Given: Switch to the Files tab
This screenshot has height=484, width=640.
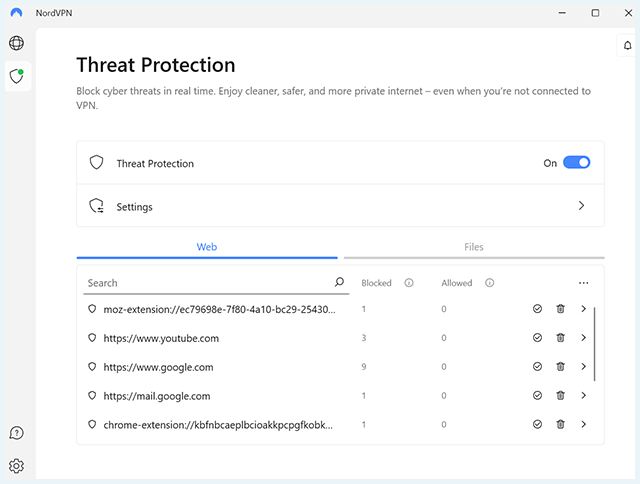Looking at the screenshot, I should pyautogui.click(x=474, y=247).
